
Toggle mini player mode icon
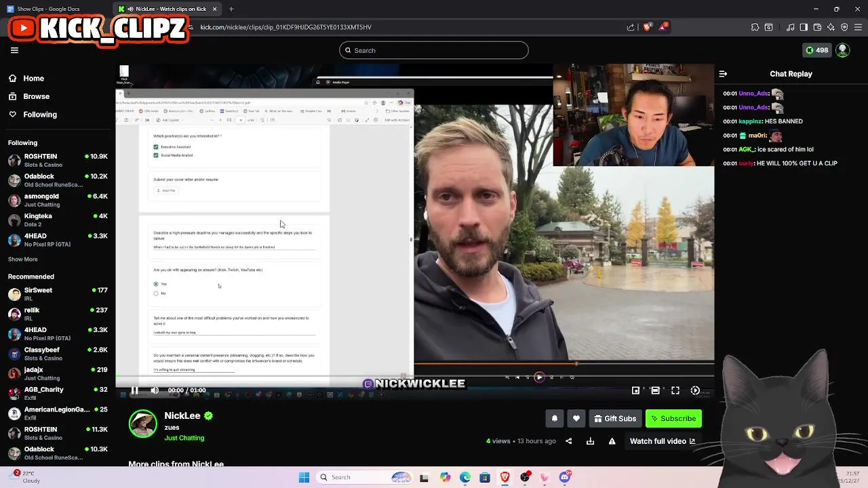click(635, 390)
